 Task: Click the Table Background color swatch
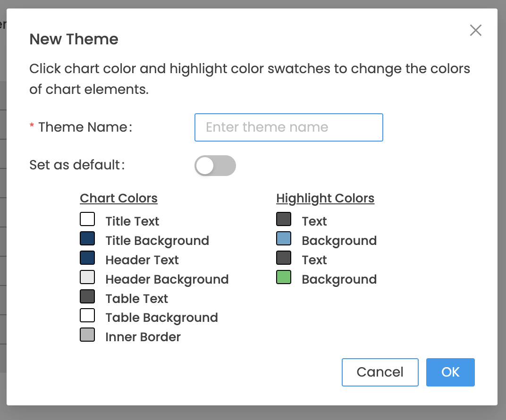pyautogui.click(x=87, y=316)
